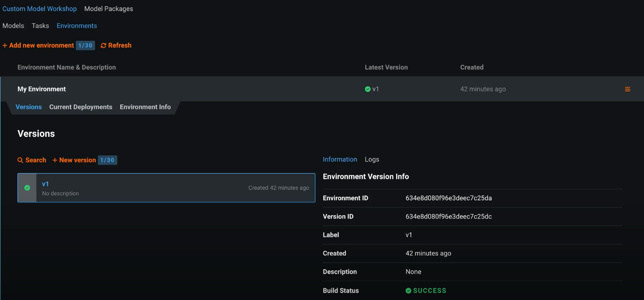
Task: Click the 1/30 environment count badge
Action: 85,46
